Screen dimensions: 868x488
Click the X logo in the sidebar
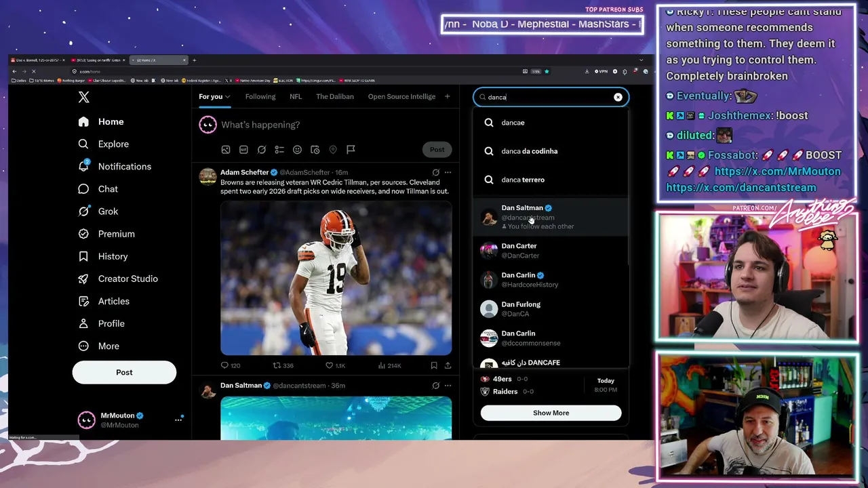83,97
